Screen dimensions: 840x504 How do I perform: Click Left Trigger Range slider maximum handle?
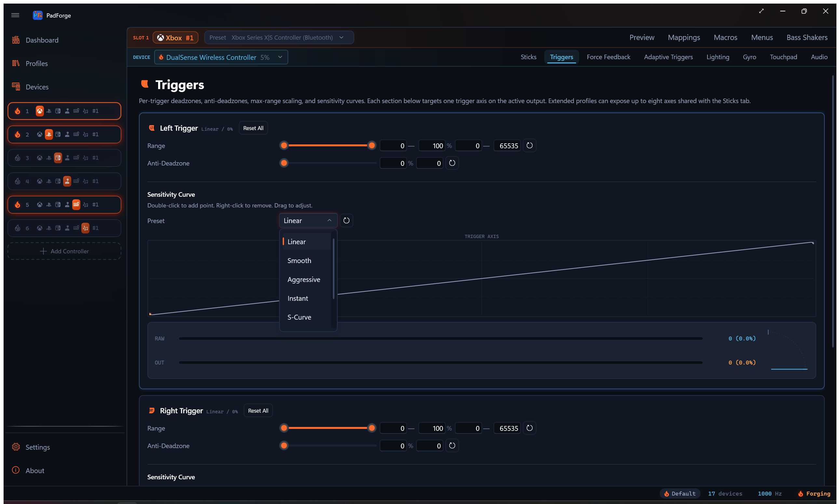pos(372,146)
